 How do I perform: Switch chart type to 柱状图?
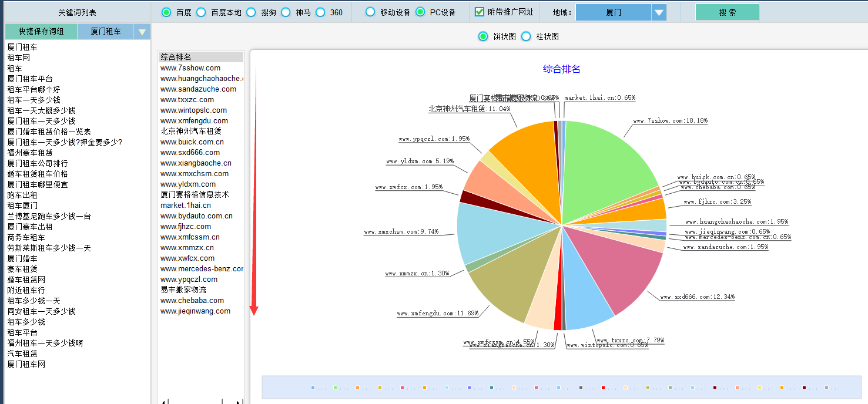(527, 36)
